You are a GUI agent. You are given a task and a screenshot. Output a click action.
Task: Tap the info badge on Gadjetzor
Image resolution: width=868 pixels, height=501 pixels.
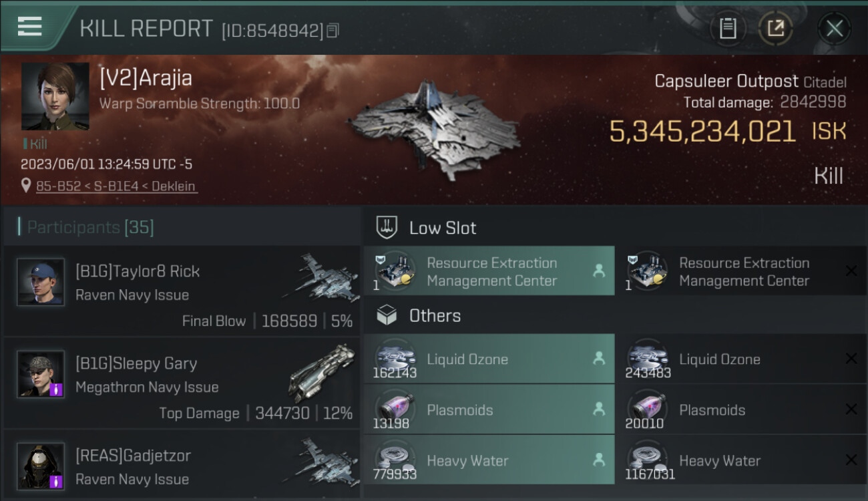[57, 481]
